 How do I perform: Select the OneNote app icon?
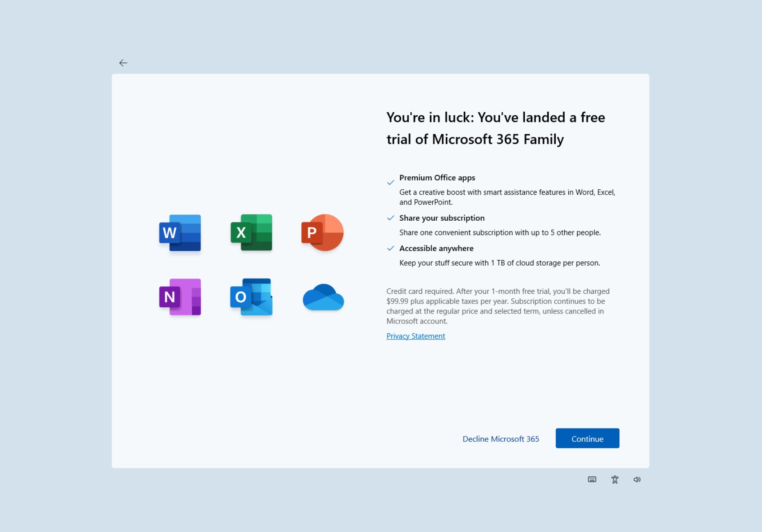(x=180, y=297)
